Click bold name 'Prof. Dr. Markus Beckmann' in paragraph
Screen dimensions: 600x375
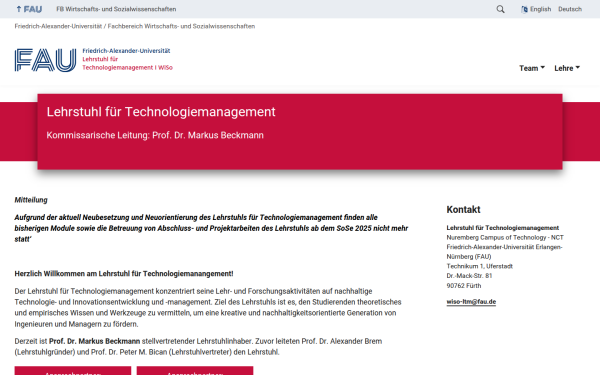pyautogui.click(x=95, y=341)
